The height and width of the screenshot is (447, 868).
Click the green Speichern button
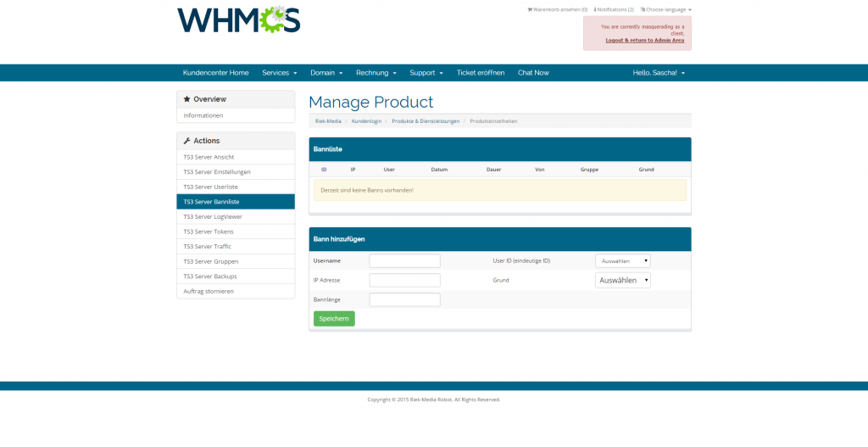334,319
